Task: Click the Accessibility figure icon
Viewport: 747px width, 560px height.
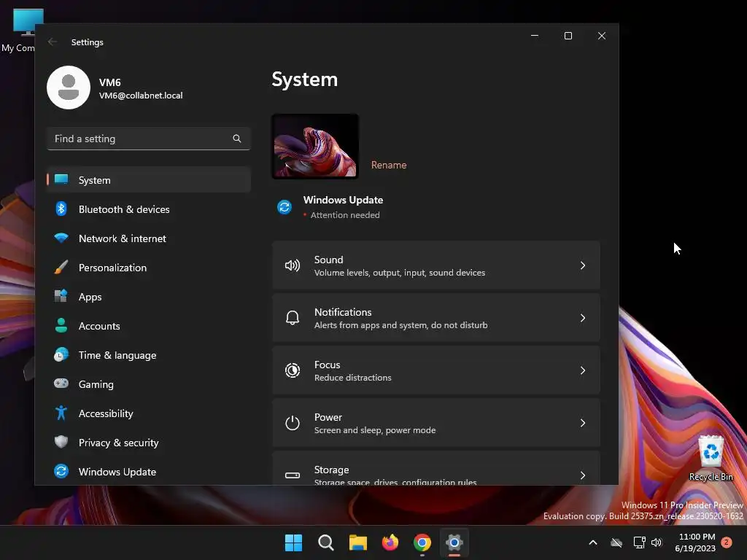Action: coord(61,413)
